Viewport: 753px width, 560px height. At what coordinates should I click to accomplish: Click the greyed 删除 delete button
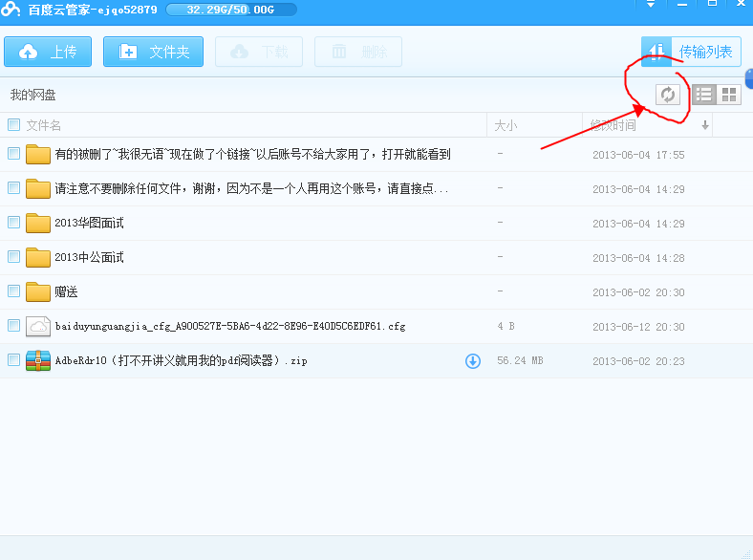click(358, 52)
